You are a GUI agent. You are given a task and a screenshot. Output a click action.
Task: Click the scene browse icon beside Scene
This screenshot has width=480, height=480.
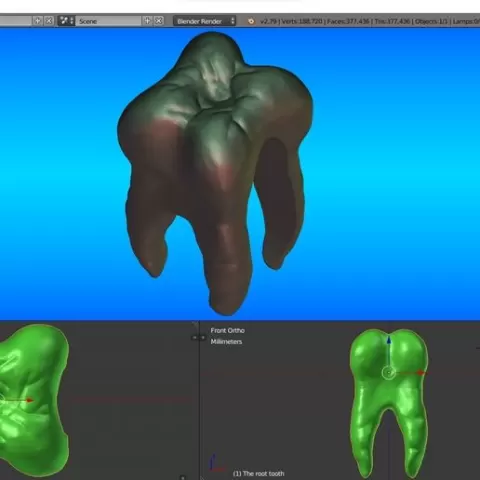tap(66, 21)
